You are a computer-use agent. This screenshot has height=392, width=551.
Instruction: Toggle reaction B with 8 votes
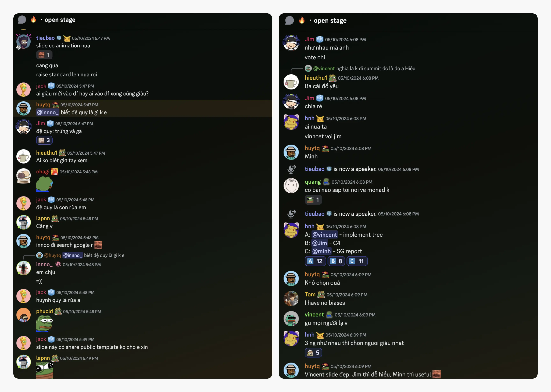point(336,261)
